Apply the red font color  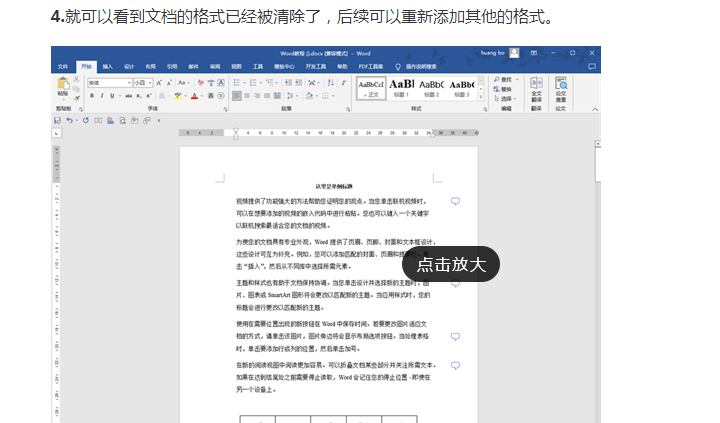tap(194, 96)
